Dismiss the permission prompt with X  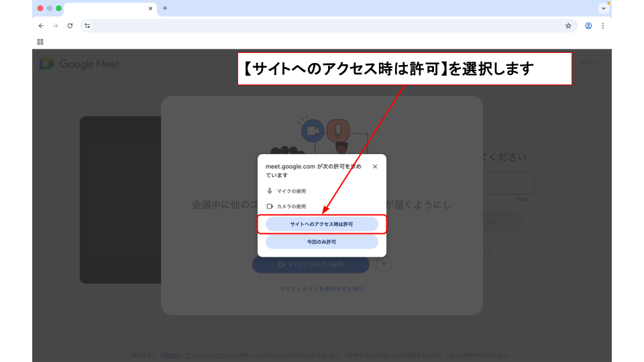point(375,166)
